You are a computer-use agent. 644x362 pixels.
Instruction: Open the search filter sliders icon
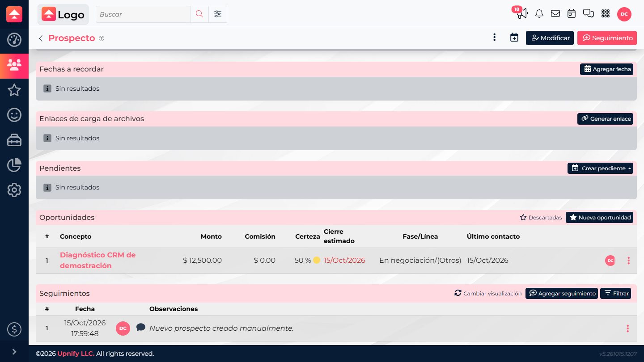click(x=218, y=14)
